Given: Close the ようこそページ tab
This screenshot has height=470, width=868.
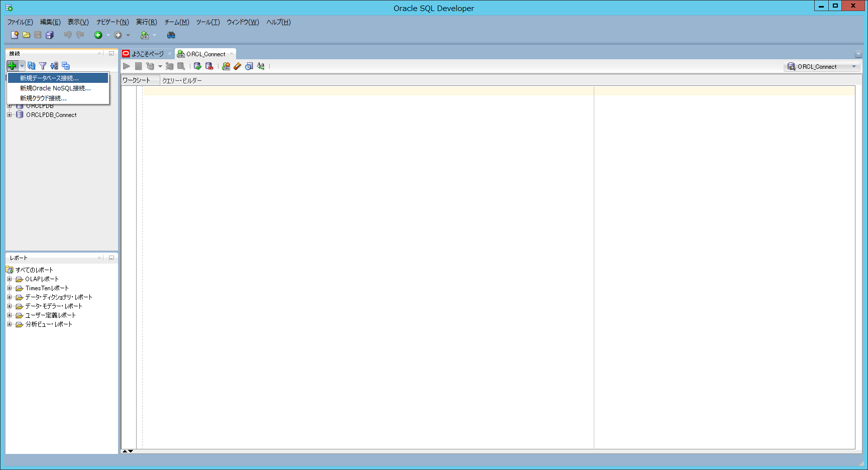Looking at the screenshot, I should tap(170, 54).
